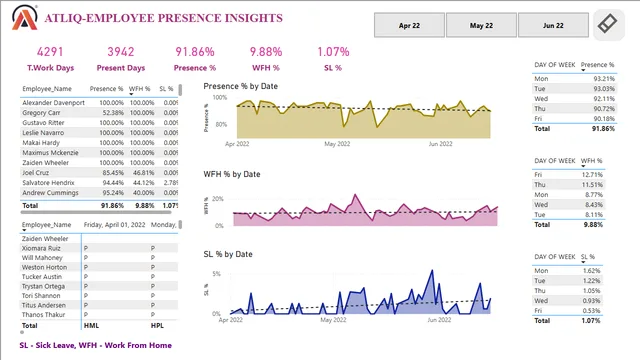Image resolution: width=640 pixels, height=360 pixels.
Task: Click the gold Presence % area chart
Action: pyautogui.click(x=363, y=120)
